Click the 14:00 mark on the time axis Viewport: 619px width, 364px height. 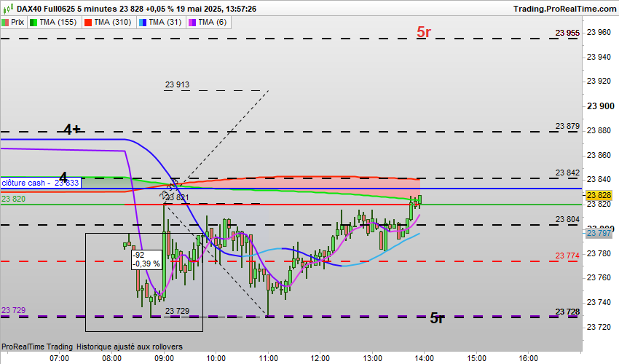pos(424,358)
